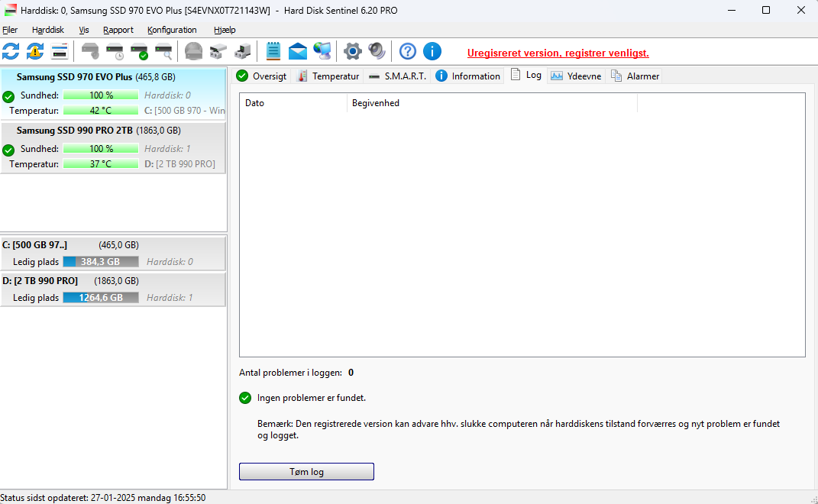This screenshot has height=504, width=818.
Task: Select the Samsung SSD 970 EVO Plus disk
Action: pyautogui.click(x=113, y=93)
